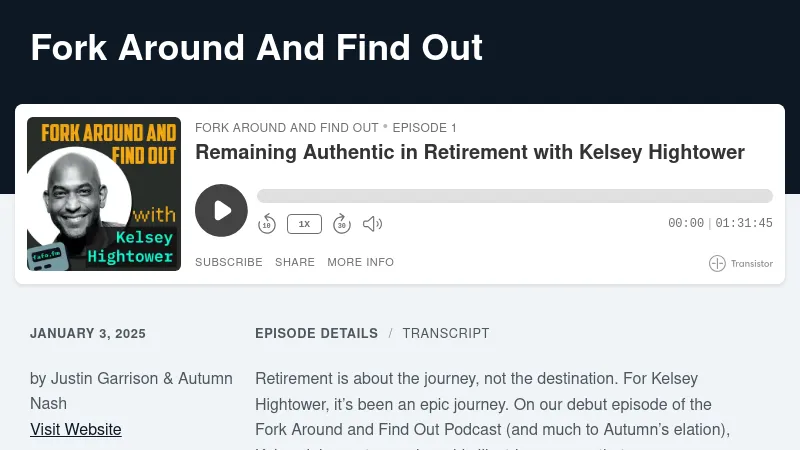Open the SUBSCRIBE options

pos(228,262)
